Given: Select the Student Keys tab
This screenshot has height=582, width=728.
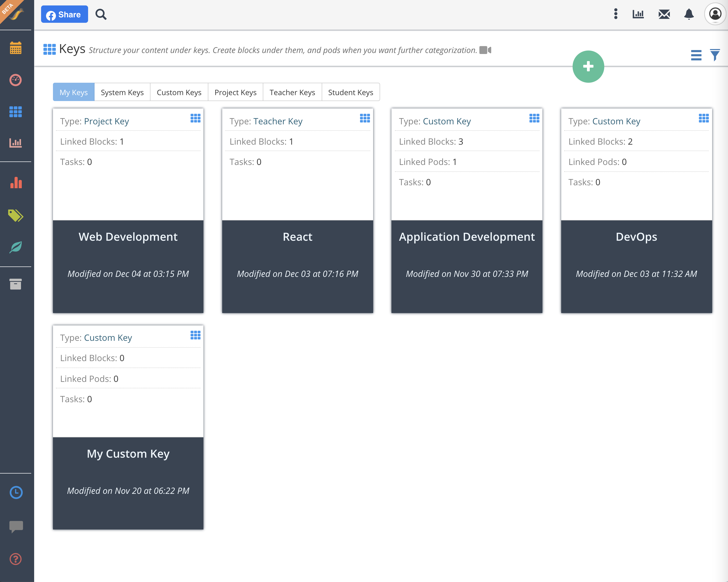Looking at the screenshot, I should pos(350,92).
